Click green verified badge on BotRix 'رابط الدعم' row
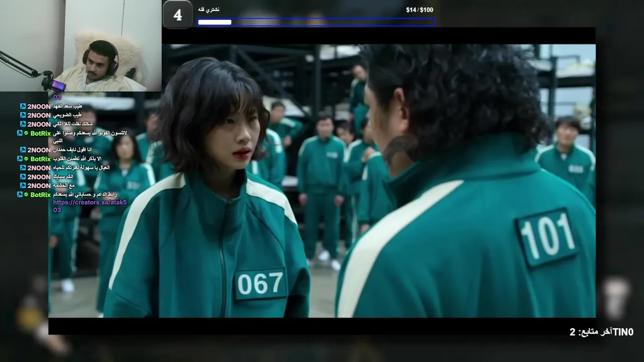This screenshot has width=644, height=362. 26,195
